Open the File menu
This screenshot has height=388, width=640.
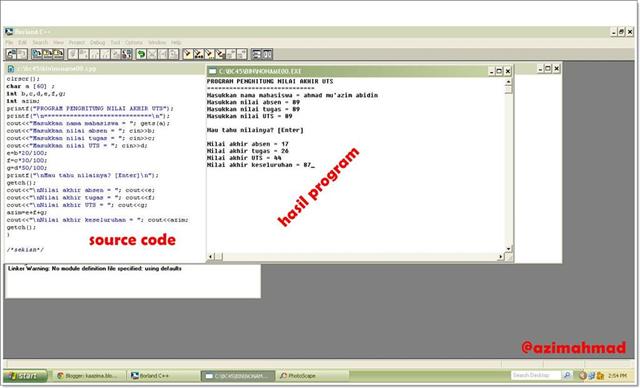click(x=9, y=42)
